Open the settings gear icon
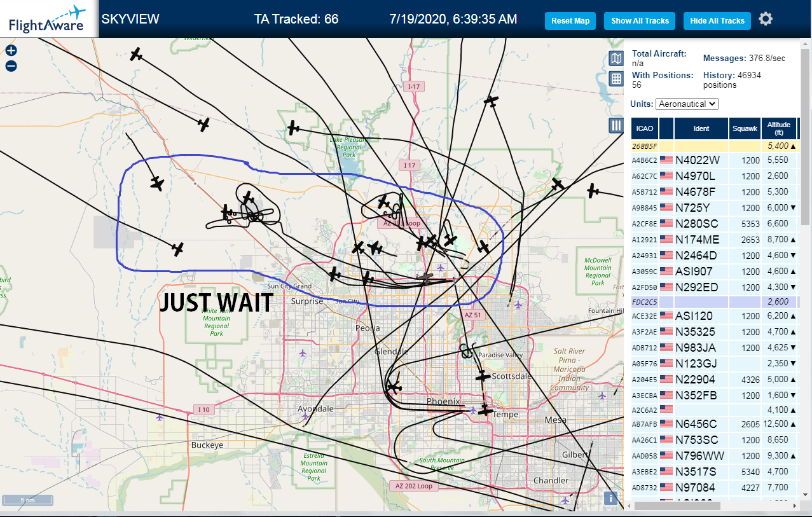This screenshot has width=812, height=517. [766, 19]
